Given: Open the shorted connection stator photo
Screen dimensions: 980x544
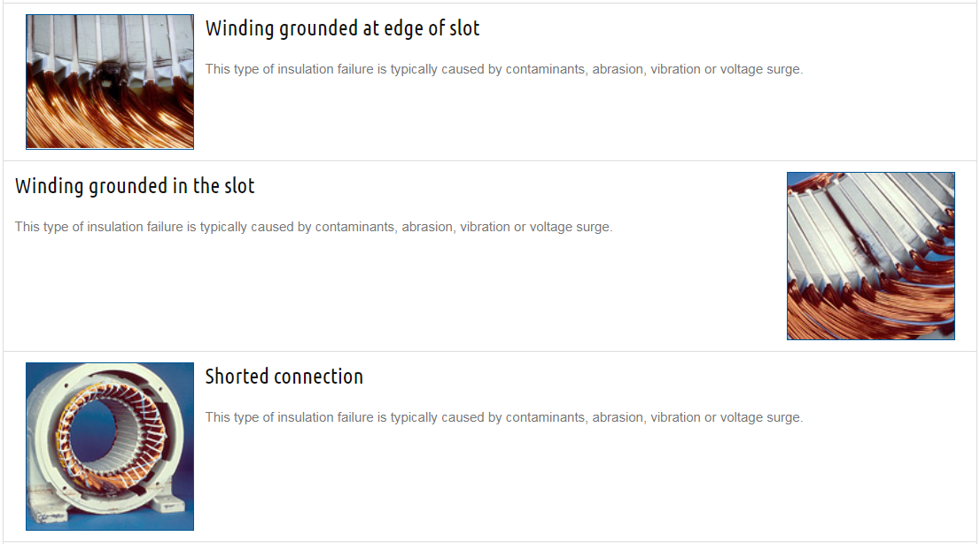Looking at the screenshot, I should tap(110, 447).
